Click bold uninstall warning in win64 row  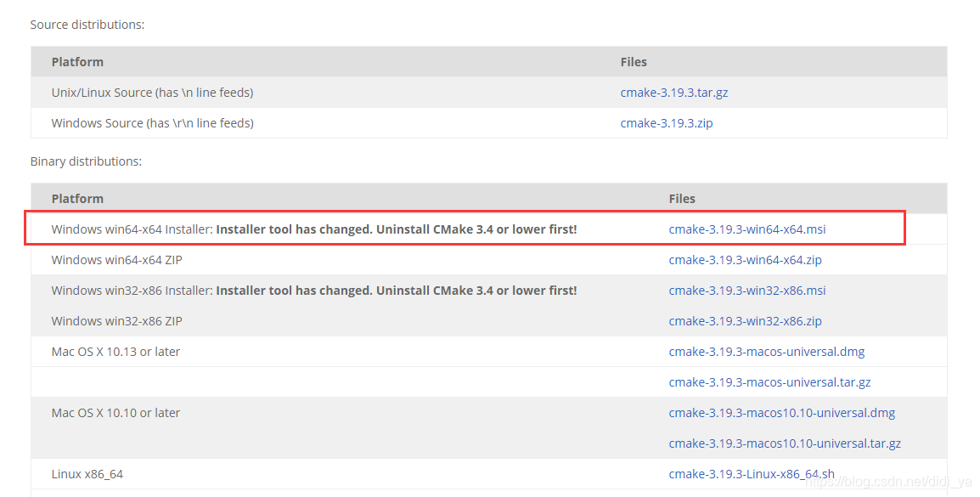click(x=397, y=229)
